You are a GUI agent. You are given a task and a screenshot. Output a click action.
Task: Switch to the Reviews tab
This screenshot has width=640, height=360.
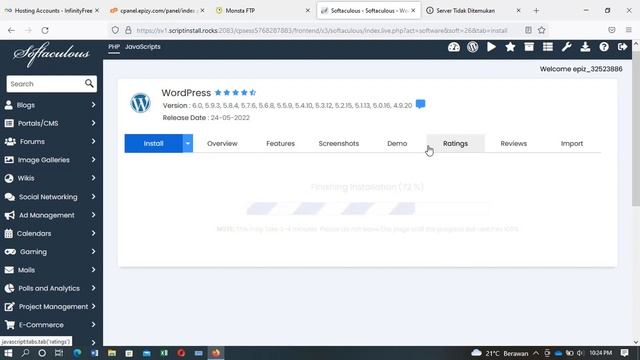coord(513,144)
